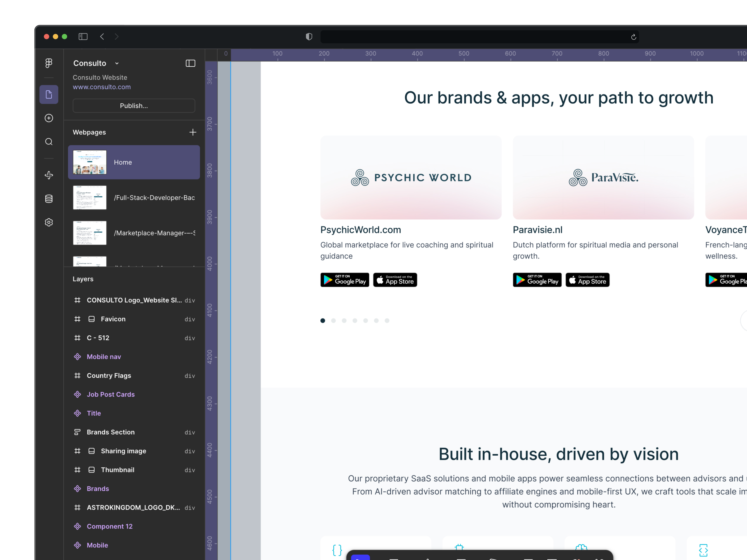Open the /Full-Stack-Developer-Bac webpage

(x=154, y=198)
